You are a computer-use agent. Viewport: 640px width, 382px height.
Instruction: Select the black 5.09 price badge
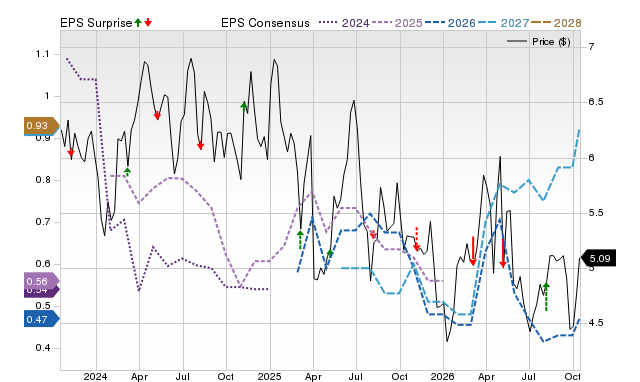597,258
